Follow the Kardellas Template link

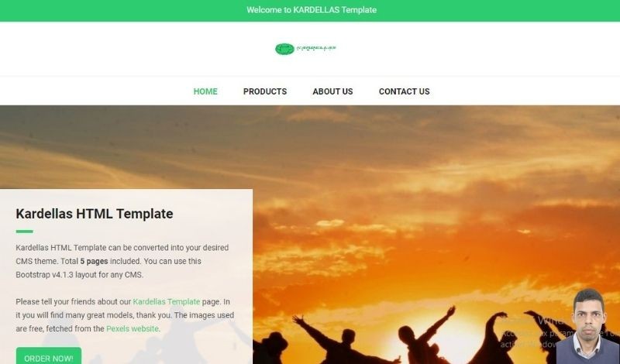[167, 301]
